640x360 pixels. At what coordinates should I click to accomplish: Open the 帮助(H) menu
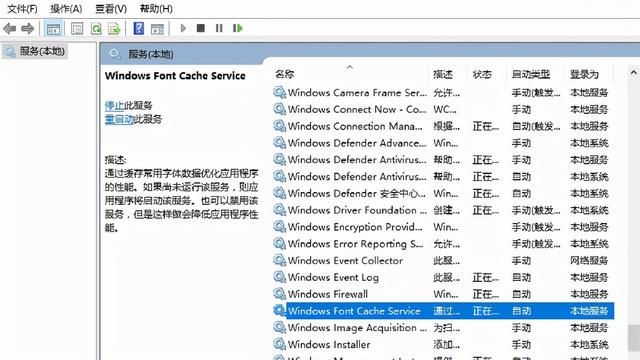pyautogui.click(x=156, y=9)
